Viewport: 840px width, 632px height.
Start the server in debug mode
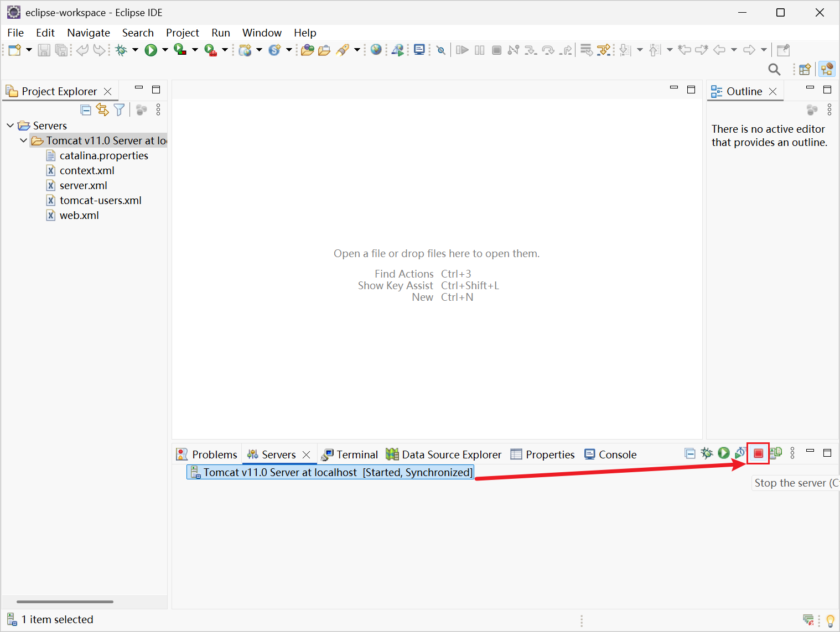coord(707,453)
